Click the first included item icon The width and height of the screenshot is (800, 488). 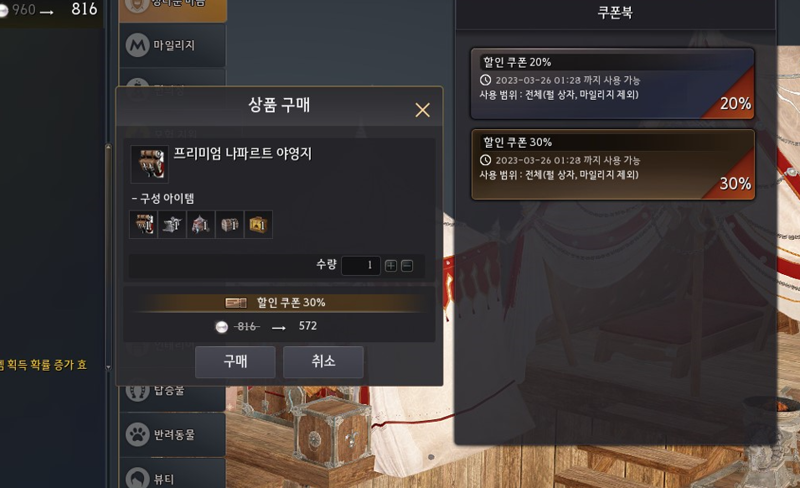point(143,225)
